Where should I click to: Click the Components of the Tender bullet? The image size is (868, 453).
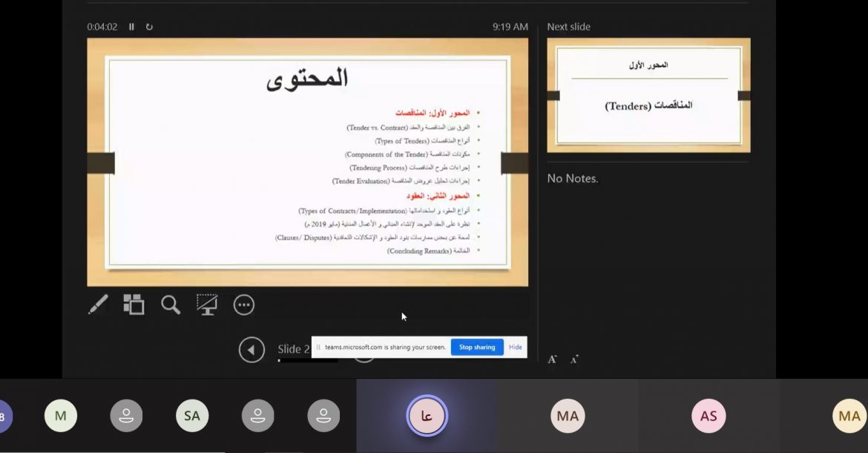tap(407, 154)
